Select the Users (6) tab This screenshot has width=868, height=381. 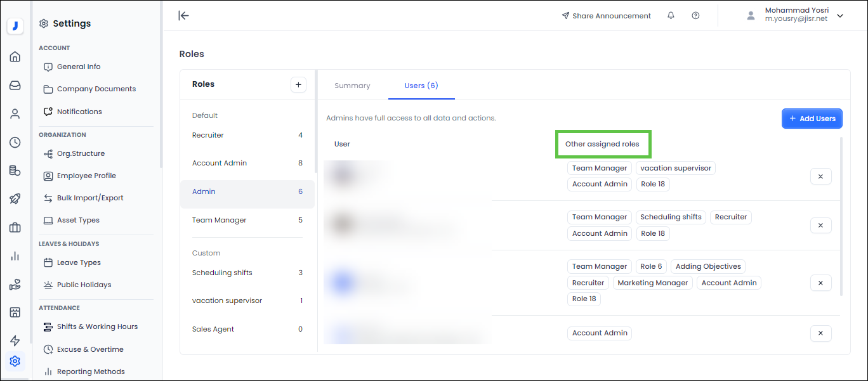[421, 86]
